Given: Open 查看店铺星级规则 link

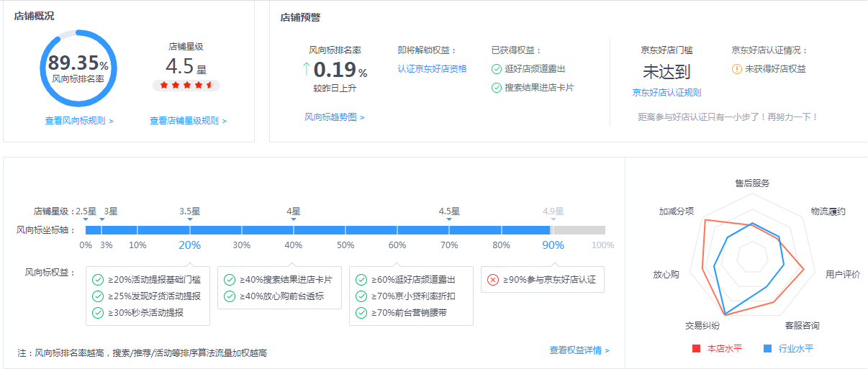Looking at the screenshot, I should 188,121.
